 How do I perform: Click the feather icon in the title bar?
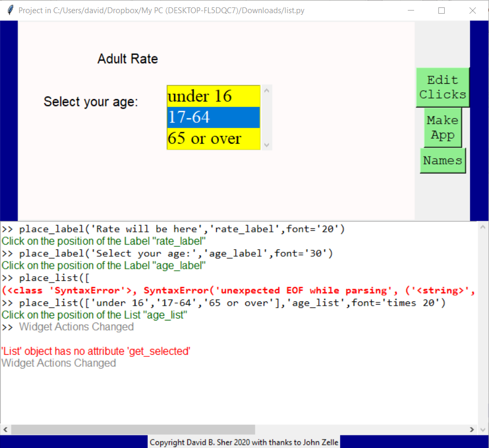(x=10, y=11)
